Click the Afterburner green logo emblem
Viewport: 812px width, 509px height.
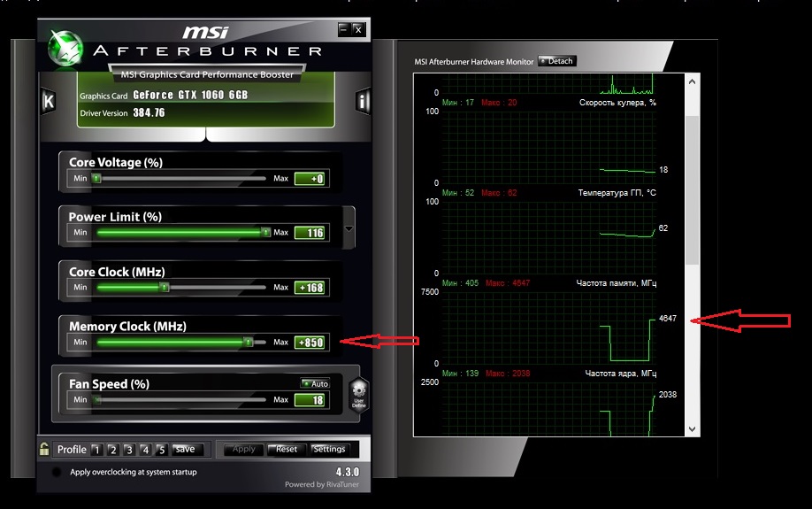pyautogui.click(x=65, y=48)
